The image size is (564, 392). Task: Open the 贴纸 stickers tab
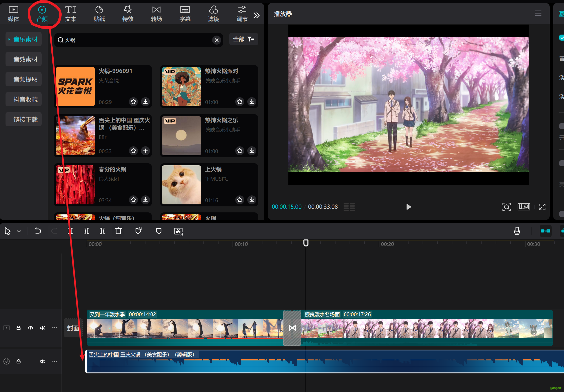[99, 14]
